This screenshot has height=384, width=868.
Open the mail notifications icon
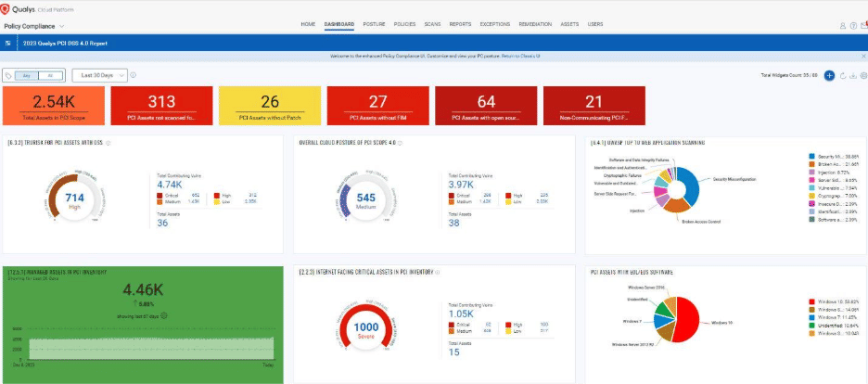coord(863,25)
